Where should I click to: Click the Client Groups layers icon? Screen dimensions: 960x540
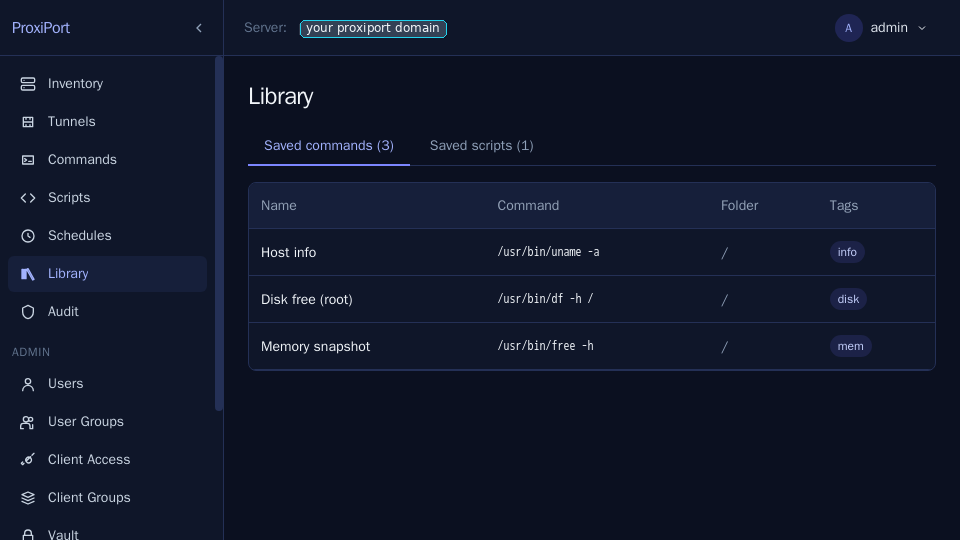point(28,498)
